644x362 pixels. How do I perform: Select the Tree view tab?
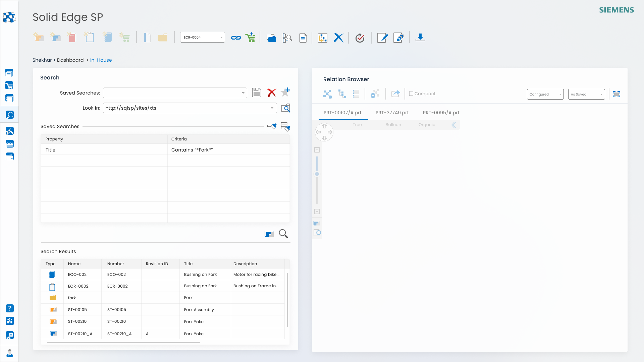point(357,125)
